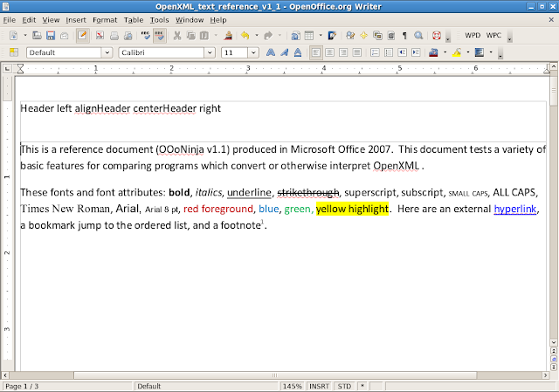This screenshot has height=392, width=559.
Task: Expand the Default paragraph style dropdown
Action: 107,52
